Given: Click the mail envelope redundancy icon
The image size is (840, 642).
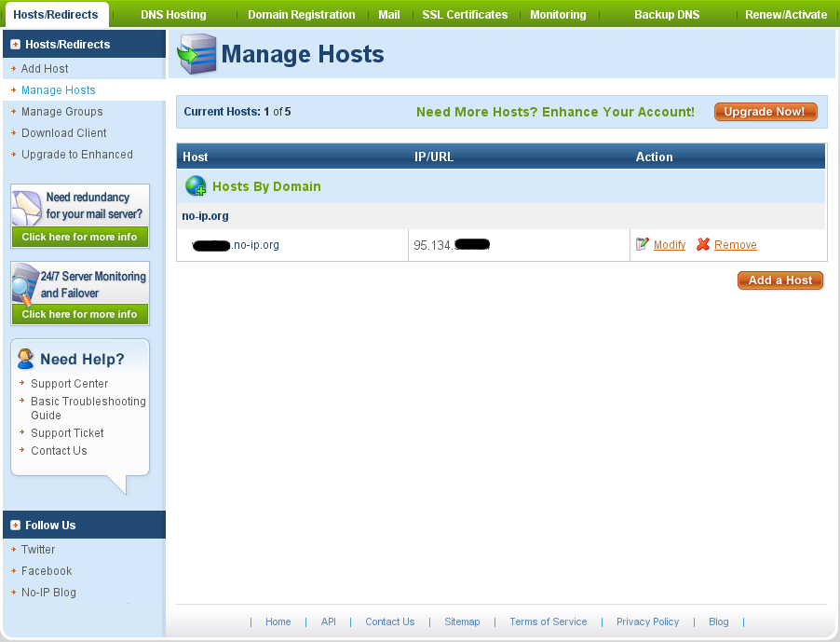Looking at the screenshot, I should (x=27, y=208).
